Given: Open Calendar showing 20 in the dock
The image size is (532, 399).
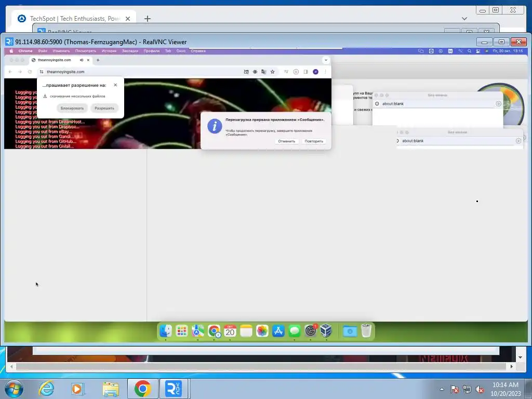Looking at the screenshot, I should (x=230, y=331).
